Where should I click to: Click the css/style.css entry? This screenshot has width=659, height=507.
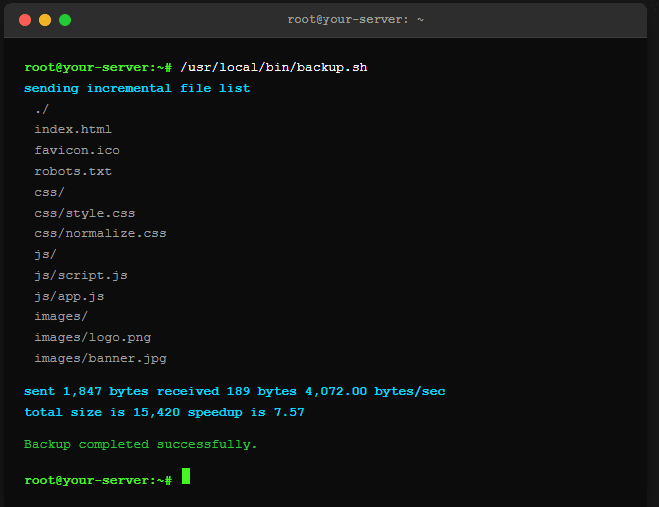click(85, 213)
